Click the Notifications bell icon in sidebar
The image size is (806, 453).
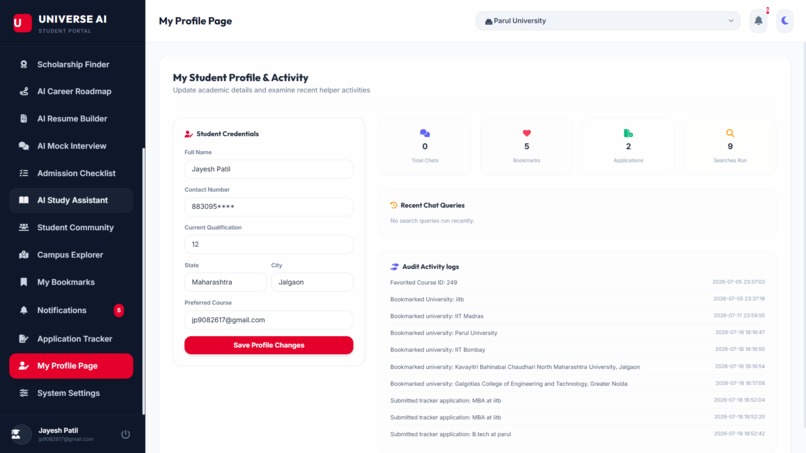(24, 310)
